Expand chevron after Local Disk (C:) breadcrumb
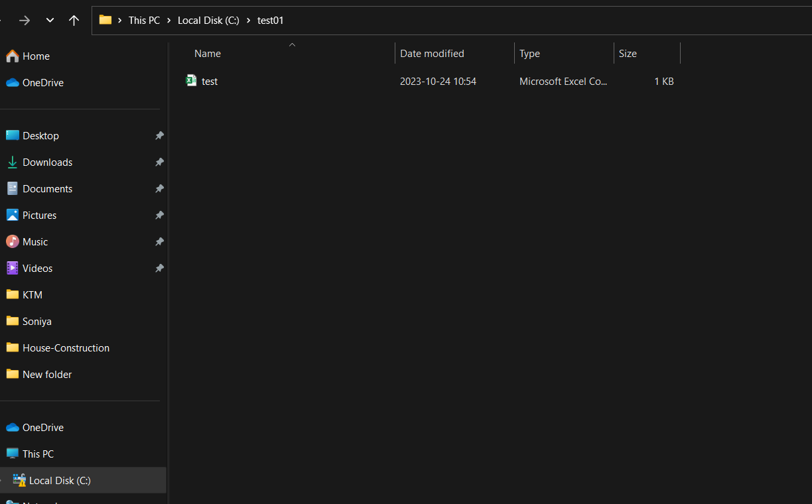The width and height of the screenshot is (812, 504). [249, 21]
